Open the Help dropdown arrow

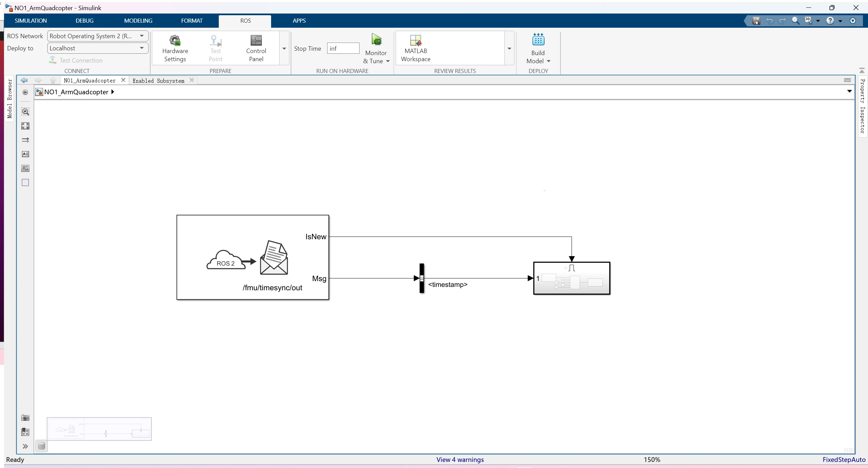click(840, 21)
